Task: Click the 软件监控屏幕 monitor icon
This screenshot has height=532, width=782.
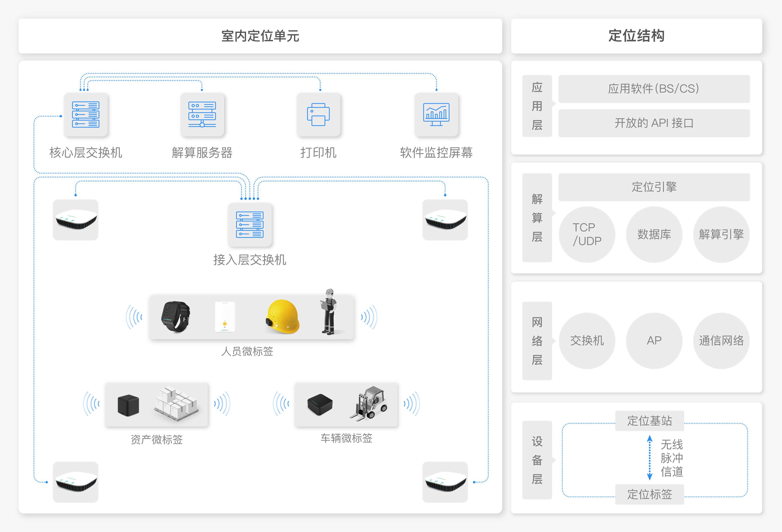Action: [437, 115]
